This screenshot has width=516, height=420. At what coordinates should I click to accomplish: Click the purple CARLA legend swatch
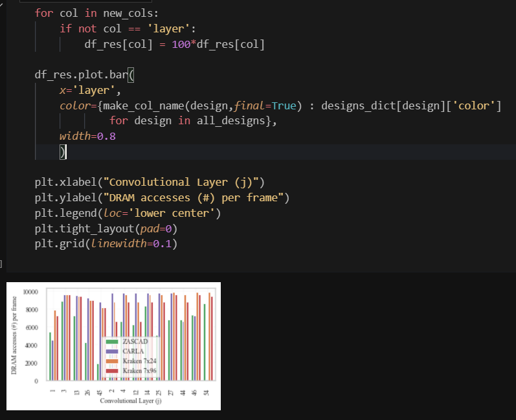tap(112, 351)
